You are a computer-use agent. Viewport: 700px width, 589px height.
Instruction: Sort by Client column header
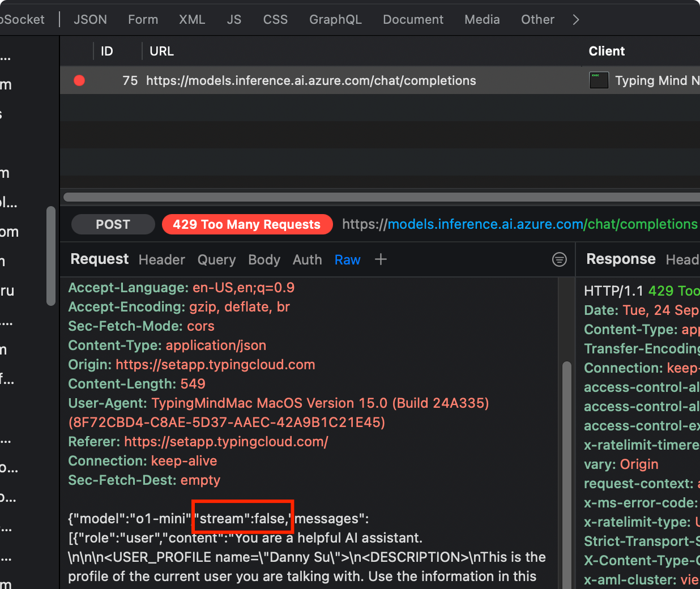coord(607,51)
